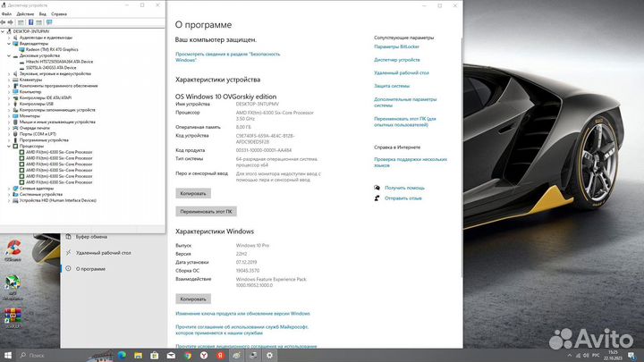The height and width of the screenshot is (362, 644).
Task: Open Mail app from taskbar
Action: (171, 356)
